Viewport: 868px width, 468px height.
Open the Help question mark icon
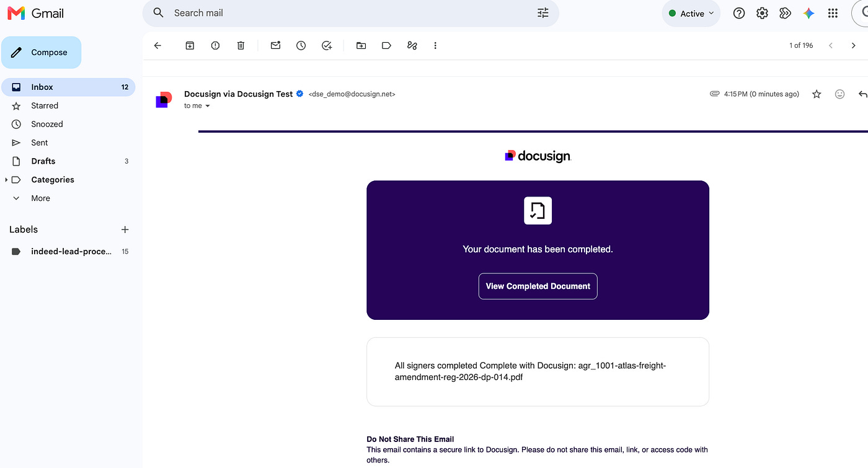[739, 13]
